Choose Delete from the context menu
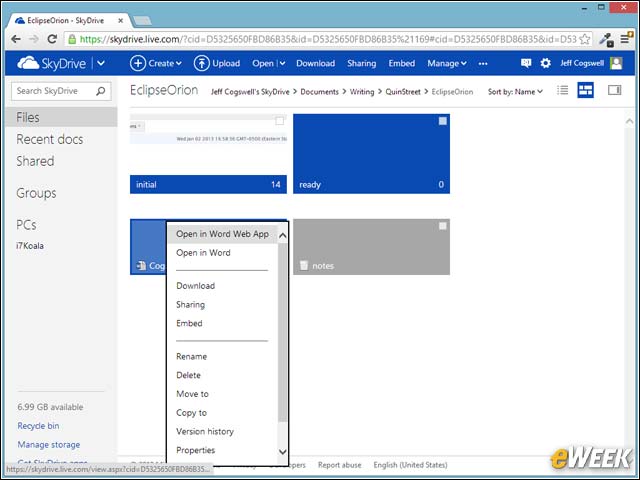Viewport: 640px width, 480px height. 189,375
